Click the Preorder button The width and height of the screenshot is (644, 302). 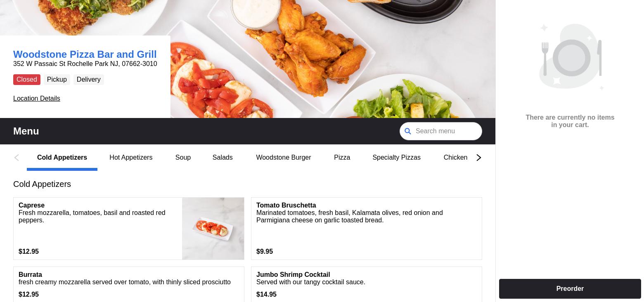(x=570, y=289)
